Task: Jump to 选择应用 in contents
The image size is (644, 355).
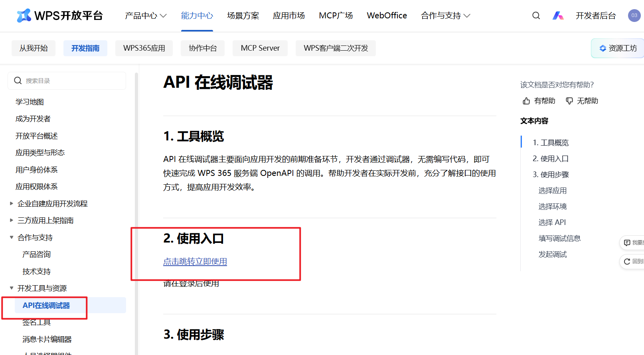Action: pyautogui.click(x=553, y=191)
